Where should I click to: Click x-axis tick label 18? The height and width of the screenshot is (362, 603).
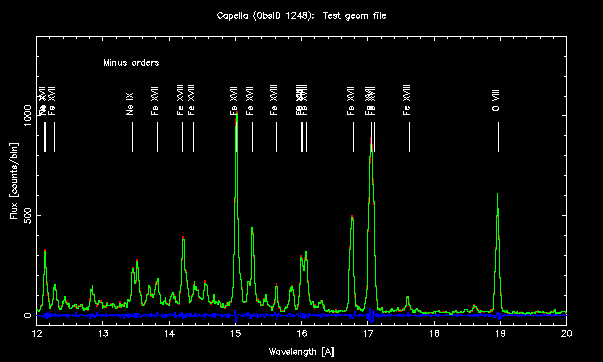[x=434, y=334]
